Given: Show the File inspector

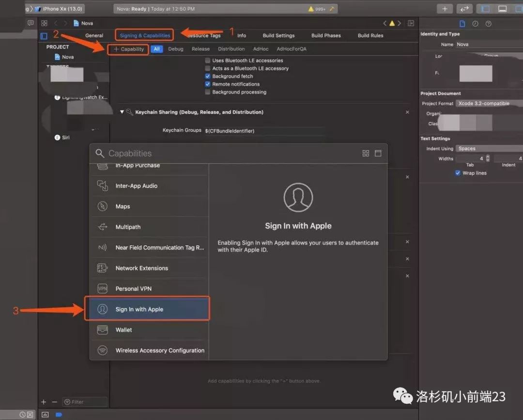Looking at the screenshot, I should (462, 23).
